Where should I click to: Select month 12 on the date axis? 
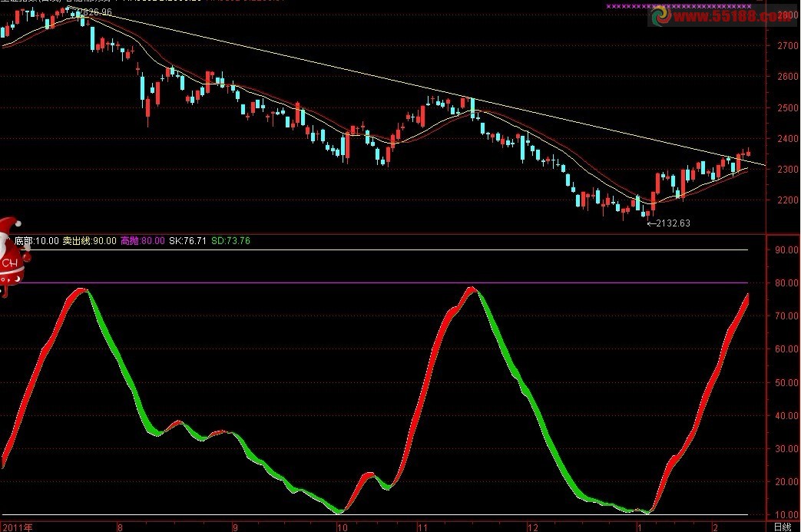531,527
